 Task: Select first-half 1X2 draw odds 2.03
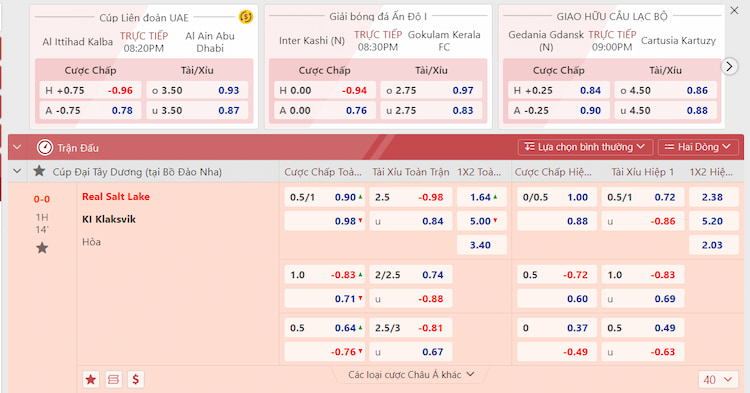[714, 245]
